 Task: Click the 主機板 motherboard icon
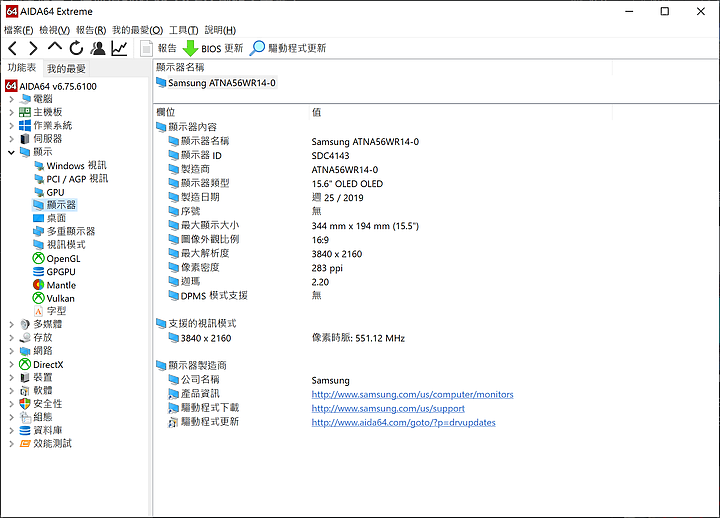(25, 112)
